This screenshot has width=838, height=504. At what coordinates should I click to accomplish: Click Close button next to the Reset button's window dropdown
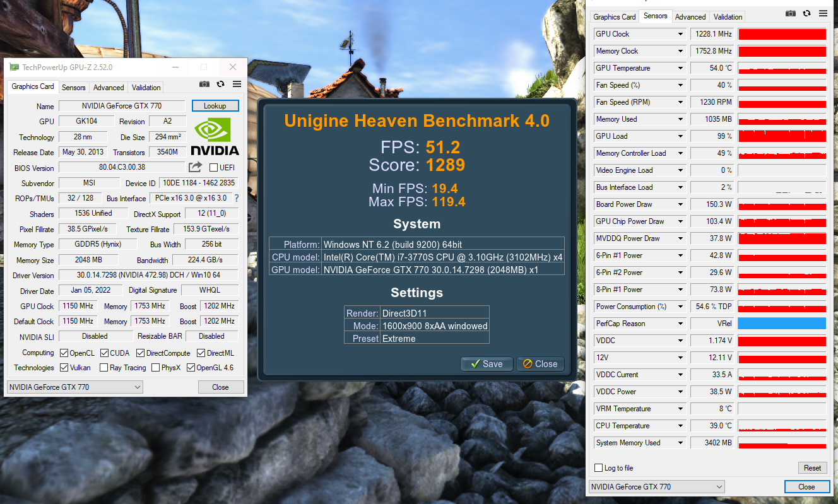806,487
